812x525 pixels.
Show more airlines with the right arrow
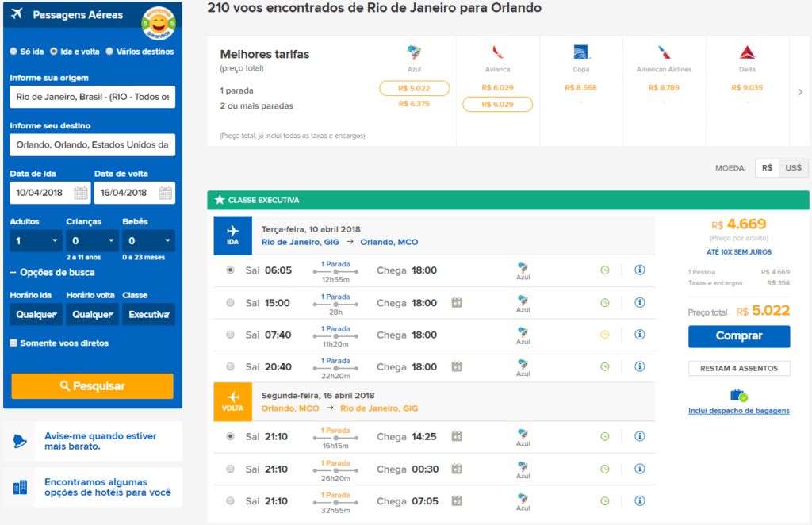(800, 92)
